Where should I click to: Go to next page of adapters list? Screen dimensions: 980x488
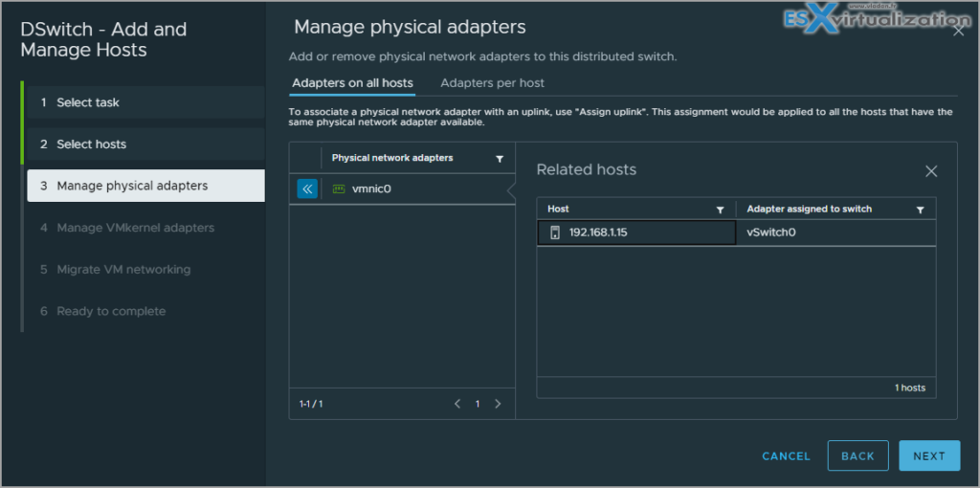[498, 404]
